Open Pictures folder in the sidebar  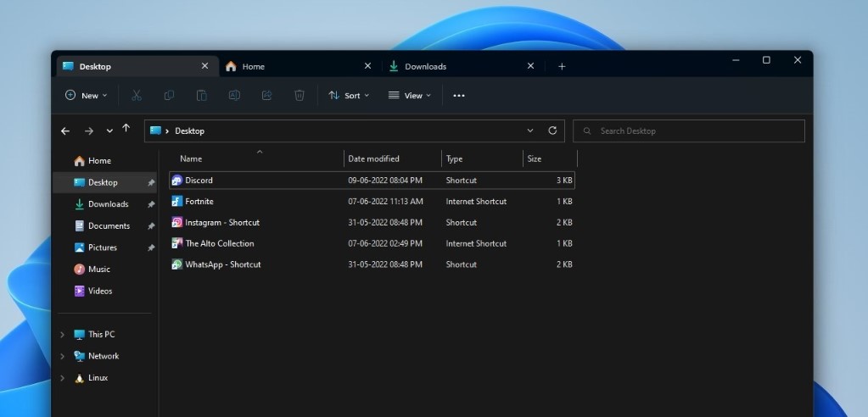(102, 247)
